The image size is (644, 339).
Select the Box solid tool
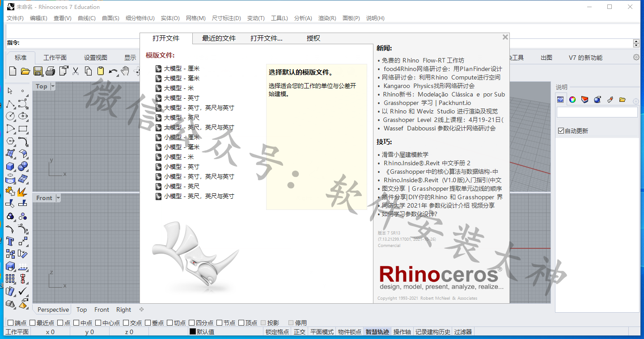tap(10, 166)
